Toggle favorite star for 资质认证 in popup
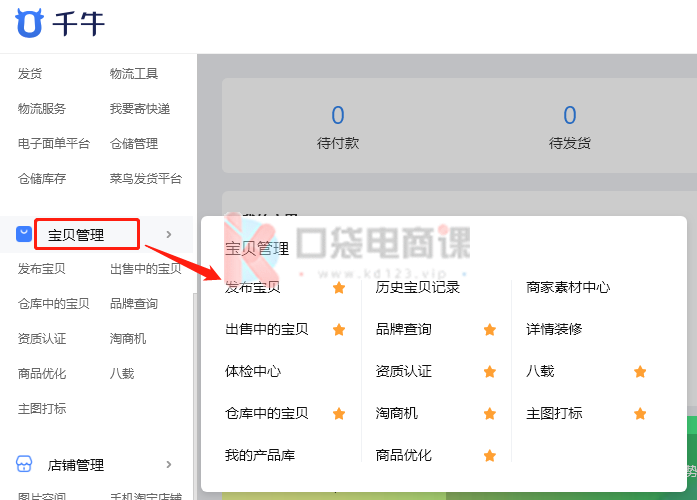This screenshot has height=500, width=697. (490, 372)
